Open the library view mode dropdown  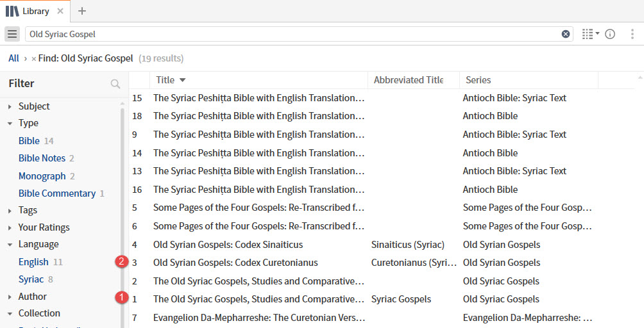[x=591, y=34]
